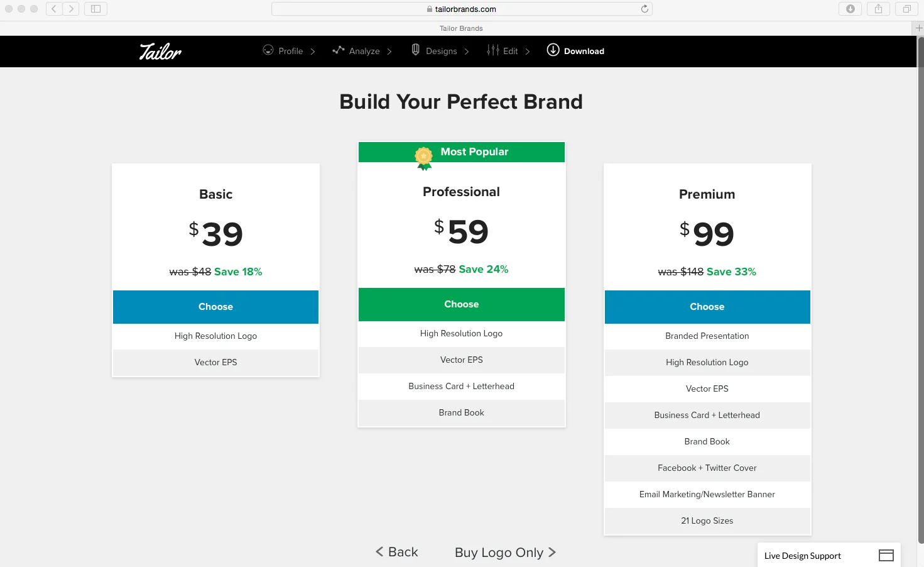Viewport: 924px width, 567px height.
Task: Expand the Live Design Support window icon
Action: point(886,556)
